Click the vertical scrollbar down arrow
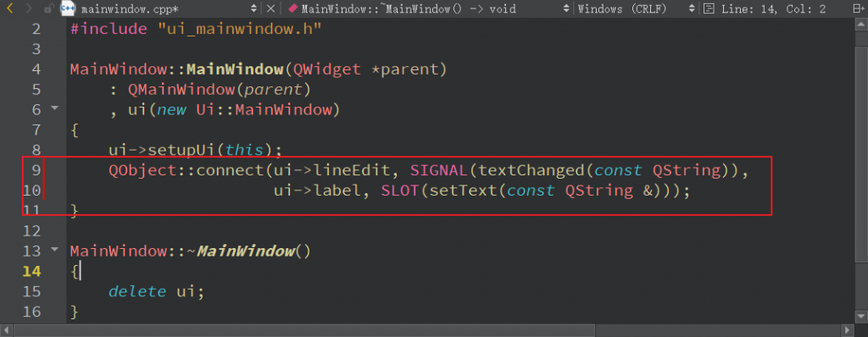868x337 pixels. (x=861, y=317)
